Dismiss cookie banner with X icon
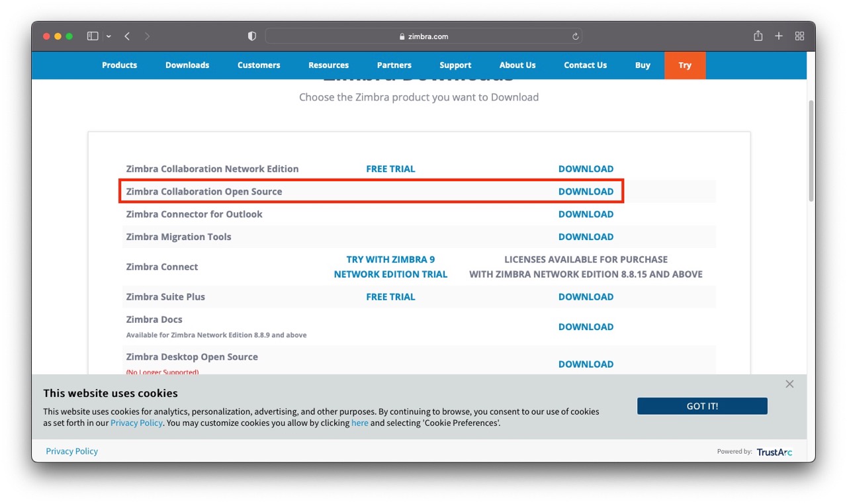The width and height of the screenshot is (847, 504). 789,384
